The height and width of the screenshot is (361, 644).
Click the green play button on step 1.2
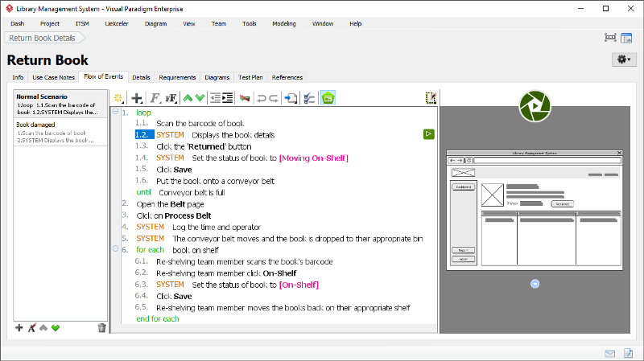click(430, 134)
